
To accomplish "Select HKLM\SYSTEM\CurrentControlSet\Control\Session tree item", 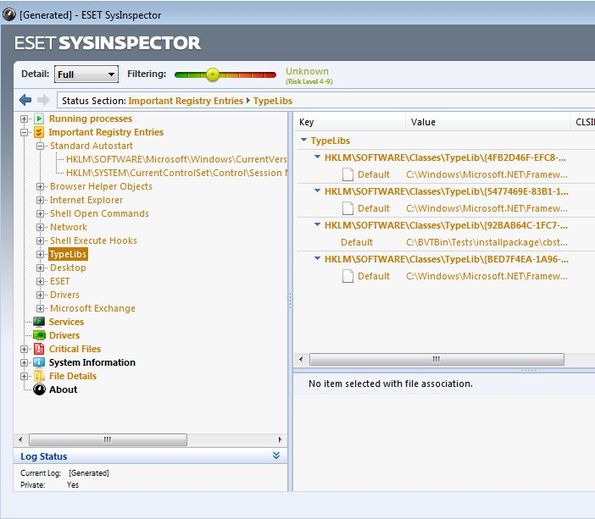I will [177, 173].
